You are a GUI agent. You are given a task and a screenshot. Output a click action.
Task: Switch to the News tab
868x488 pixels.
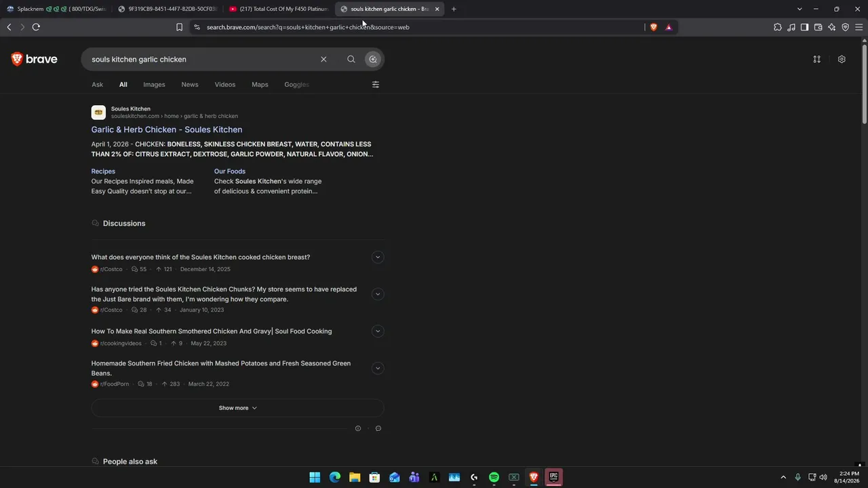point(190,85)
